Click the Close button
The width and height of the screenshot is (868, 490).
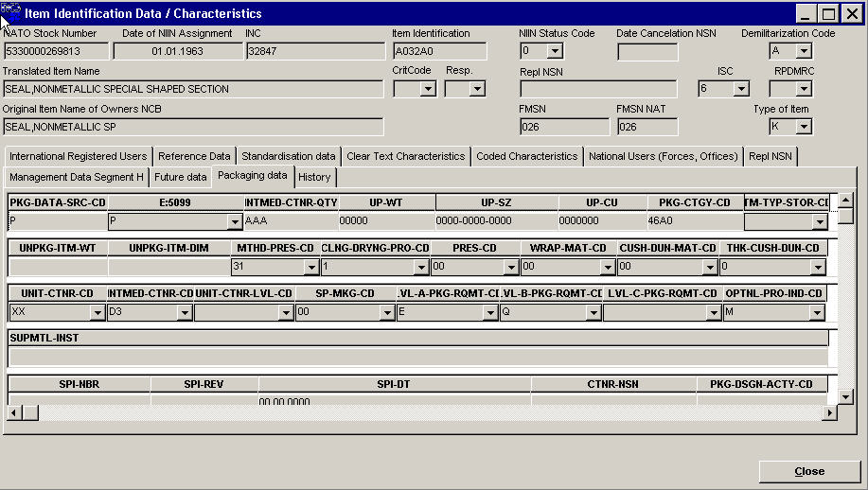coord(809,471)
